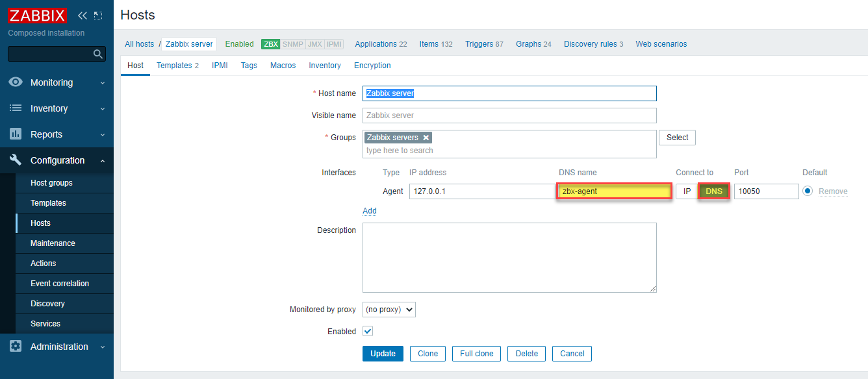The width and height of the screenshot is (868, 379).
Task: Click the hide sidebar icon
Action: click(x=98, y=16)
